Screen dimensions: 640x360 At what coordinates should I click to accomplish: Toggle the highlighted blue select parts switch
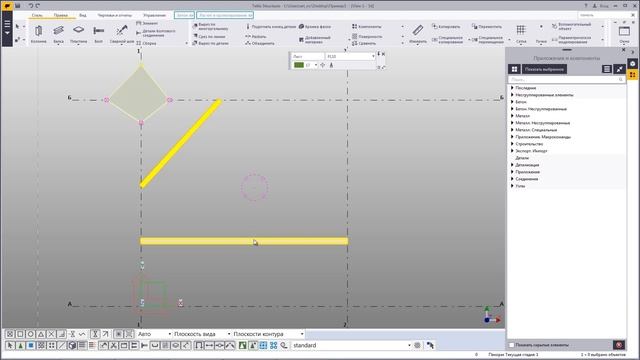tap(31, 345)
